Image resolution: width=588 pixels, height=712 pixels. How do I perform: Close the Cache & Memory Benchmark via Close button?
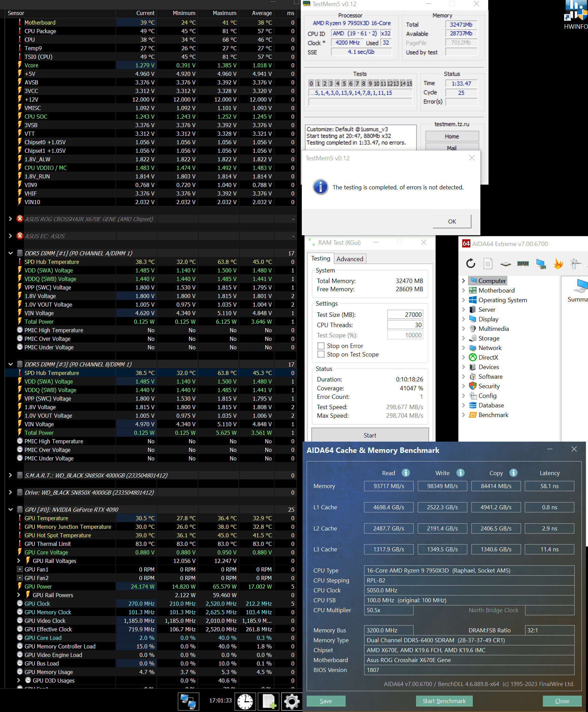coord(562,701)
